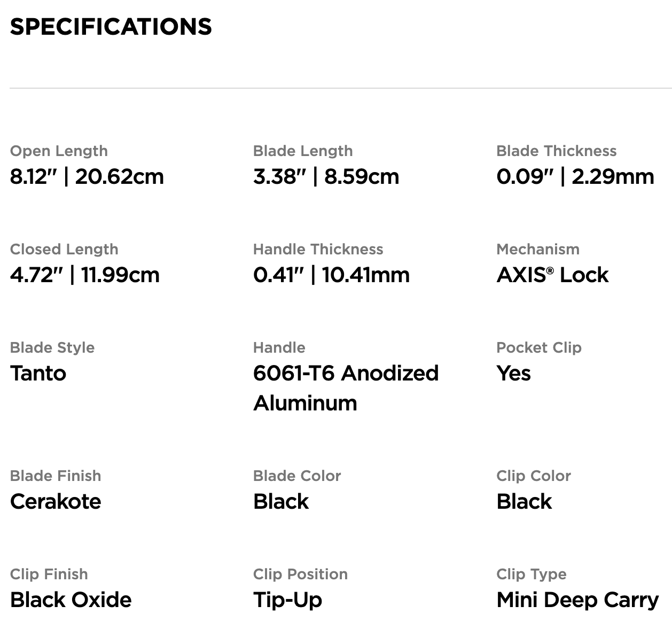Click the Black value under Blade Color
Screen dimensions: 672x637
point(281,501)
